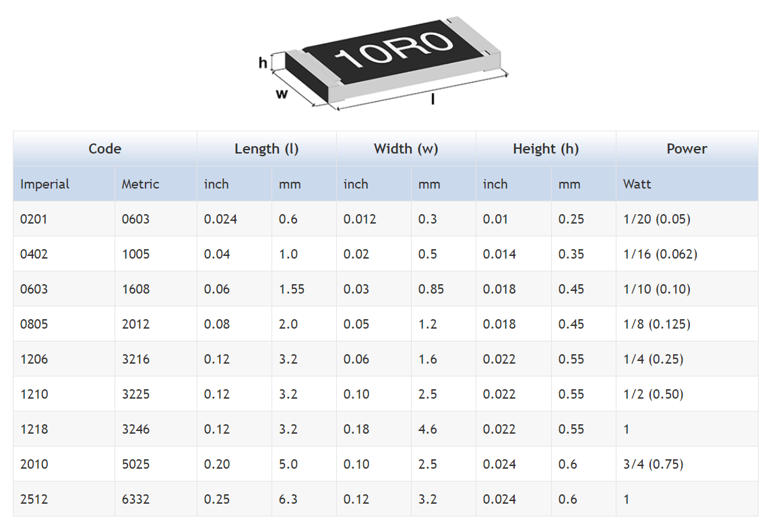Click the 'Code' column header

coord(105,149)
